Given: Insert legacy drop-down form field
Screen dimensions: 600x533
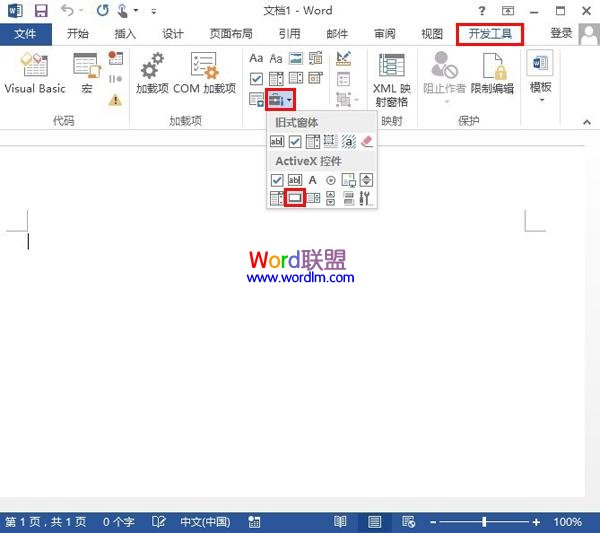Looking at the screenshot, I should [x=313, y=142].
